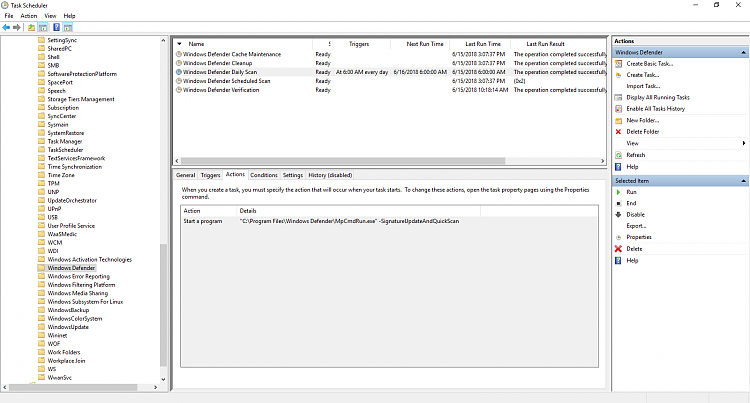Click the Properties icon under Selected Item
The height and width of the screenshot is (403, 750).
pos(618,237)
